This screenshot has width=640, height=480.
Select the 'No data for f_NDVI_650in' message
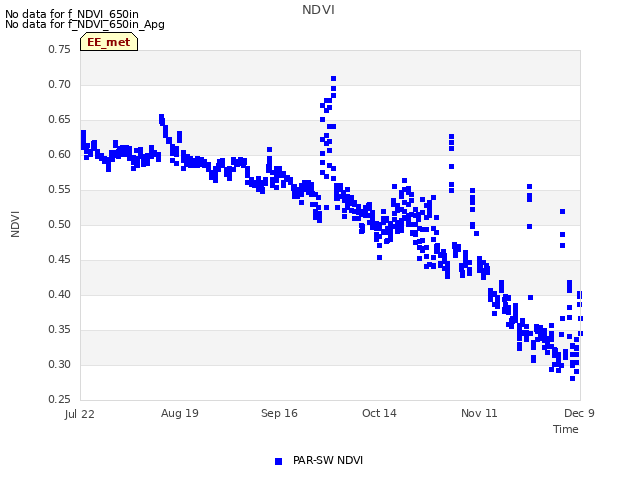(x=72, y=14)
